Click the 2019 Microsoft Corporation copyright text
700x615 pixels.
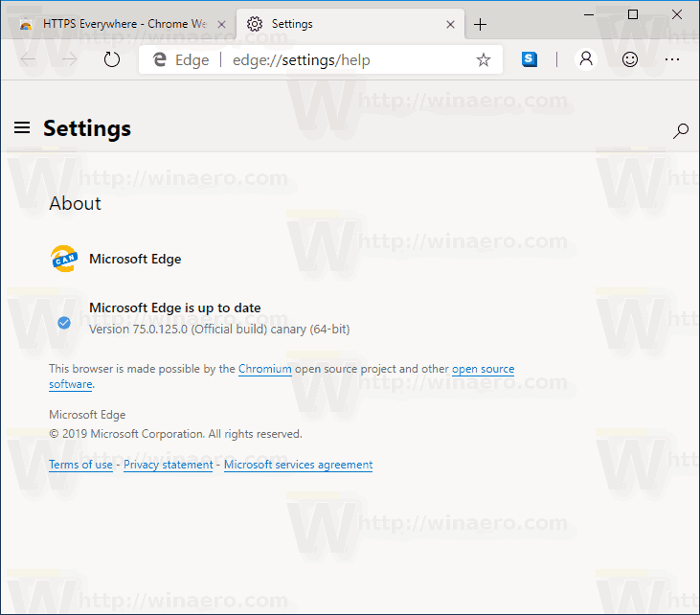pyautogui.click(x=175, y=434)
